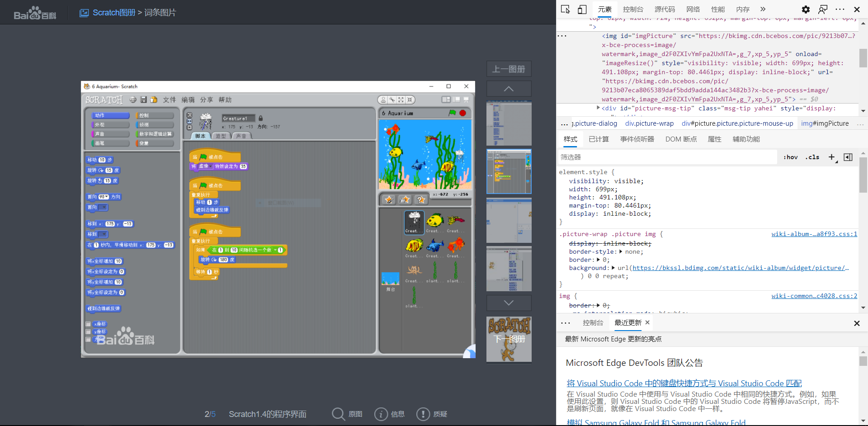The image size is (868, 426).
Task: Open the customize and control DevTools menu
Action: (840, 9)
